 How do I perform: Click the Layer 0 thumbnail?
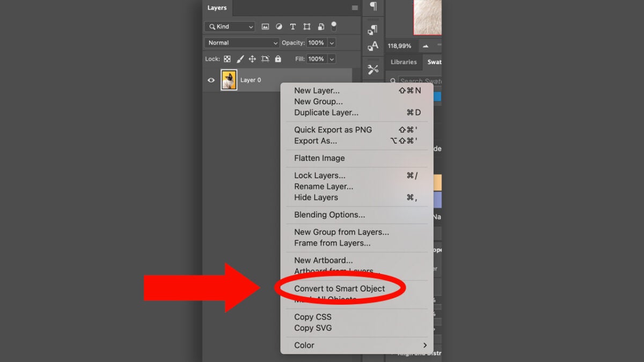(229, 80)
